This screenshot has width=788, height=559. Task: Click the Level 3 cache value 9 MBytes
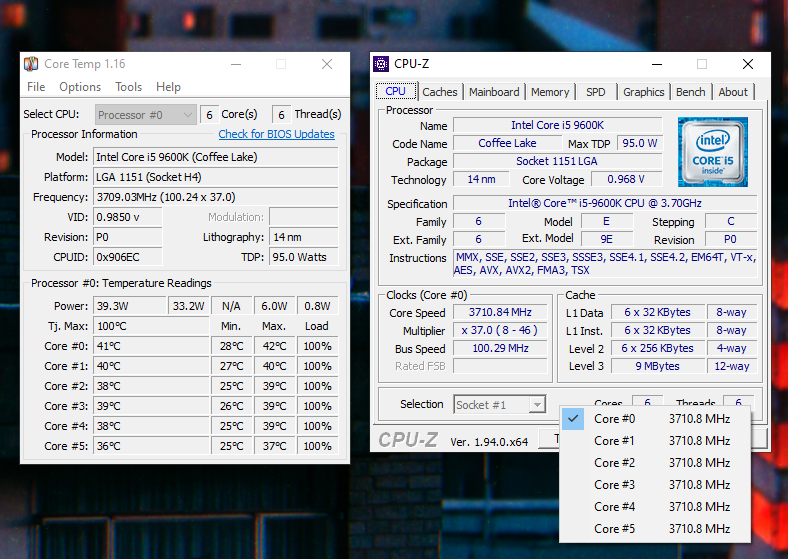click(657, 366)
